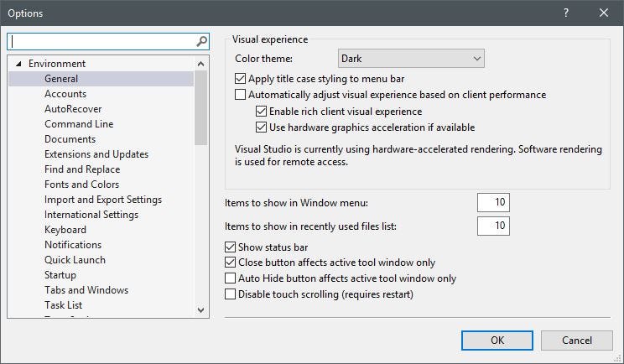This screenshot has width=624, height=364.
Task: Click the Environment tree label
Action: [57, 64]
